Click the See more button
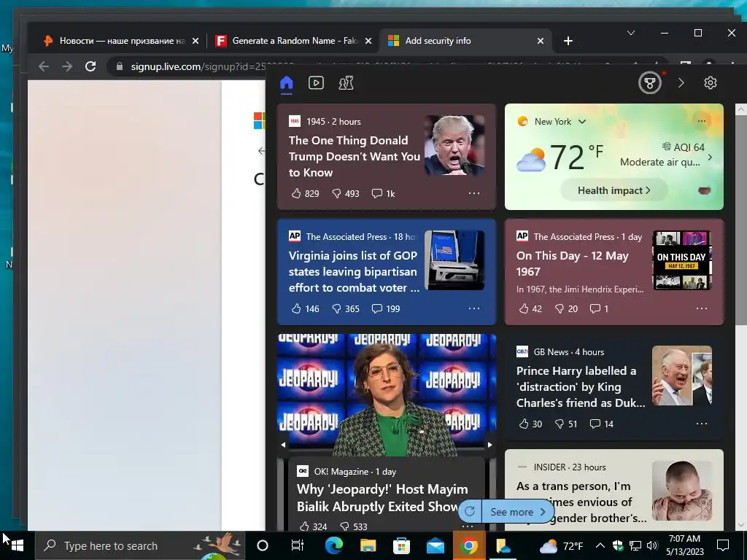The width and height of the screenshot is (747, 560). [518, 512]
